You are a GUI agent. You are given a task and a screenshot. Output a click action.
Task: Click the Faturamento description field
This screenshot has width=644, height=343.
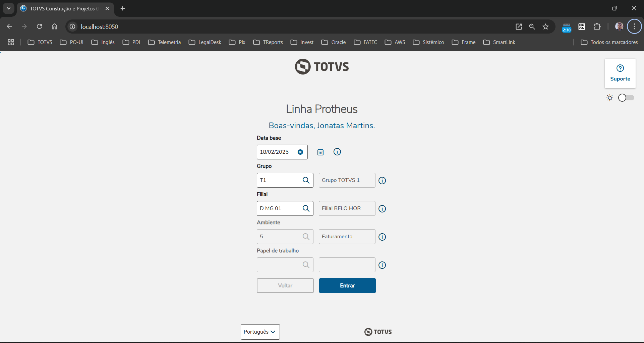click(x=347, y=237)
